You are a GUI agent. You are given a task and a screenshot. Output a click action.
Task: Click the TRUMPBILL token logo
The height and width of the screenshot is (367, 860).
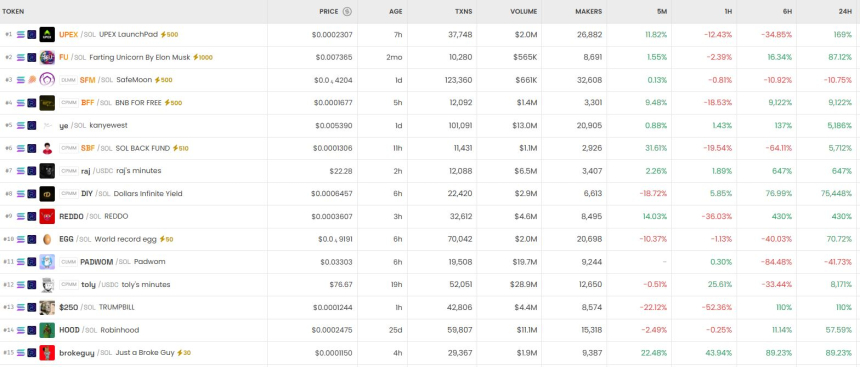(x=47, y=307)
